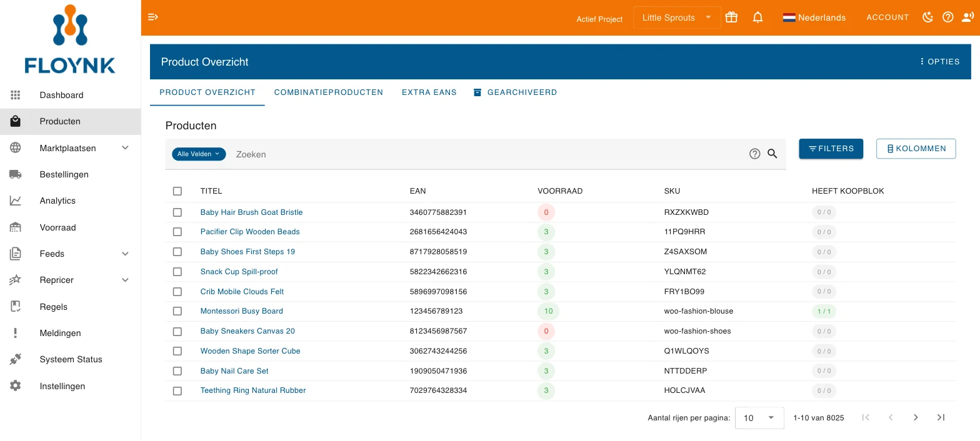Open the Opties menu

[939, 62]
